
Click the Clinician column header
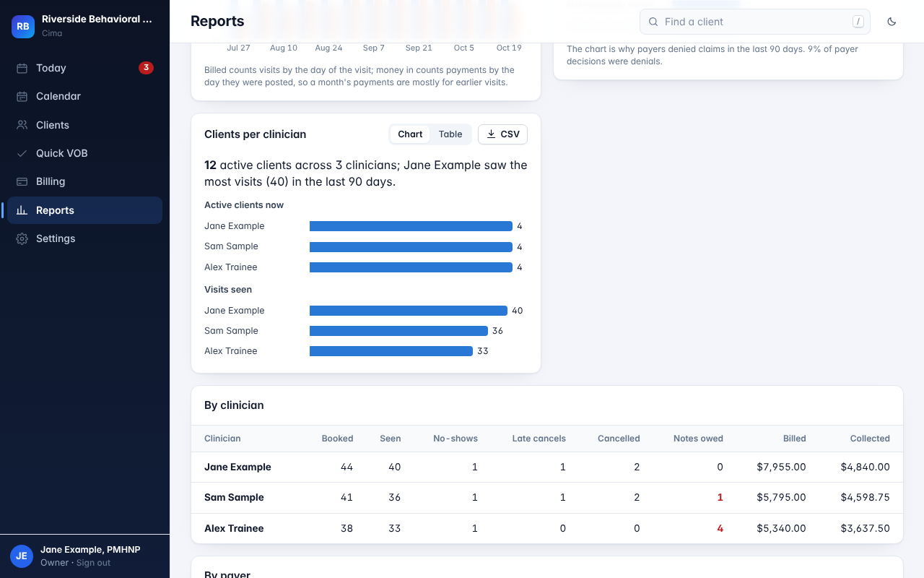[222, 439]
